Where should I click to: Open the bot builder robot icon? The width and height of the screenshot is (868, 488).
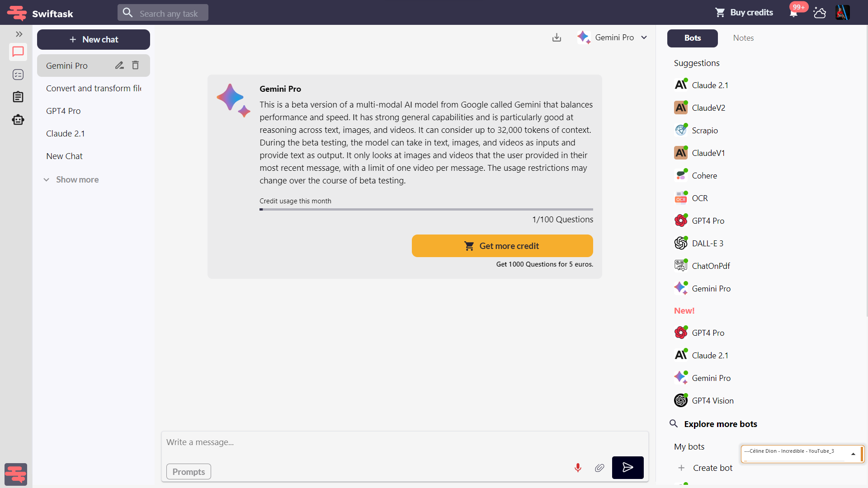pyautogui.click(x=18, y=119)
